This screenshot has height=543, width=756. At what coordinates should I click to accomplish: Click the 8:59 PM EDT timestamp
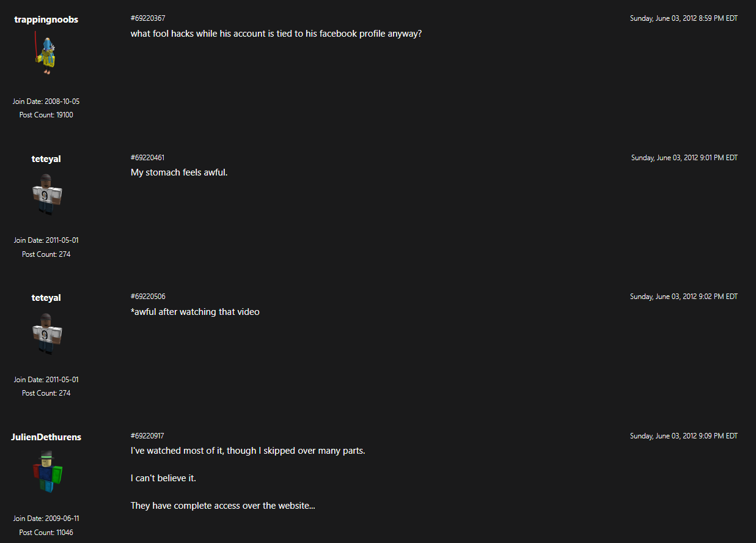pyautogui.click(x=683, y=18)
